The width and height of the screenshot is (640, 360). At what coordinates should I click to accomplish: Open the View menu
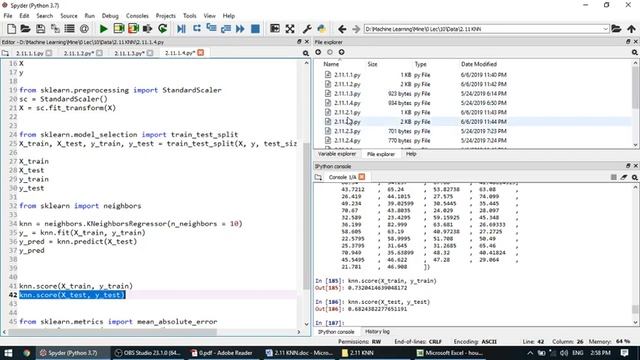(209, 16)
